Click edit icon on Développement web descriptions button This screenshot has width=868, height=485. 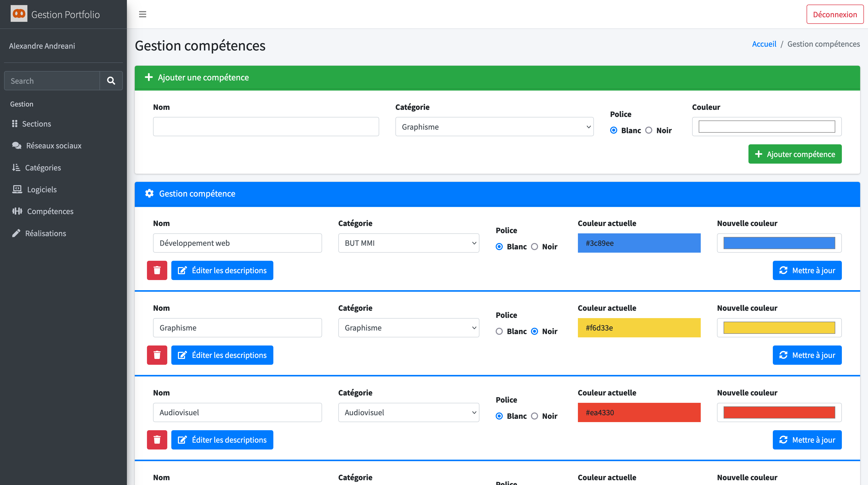[182, 270]
